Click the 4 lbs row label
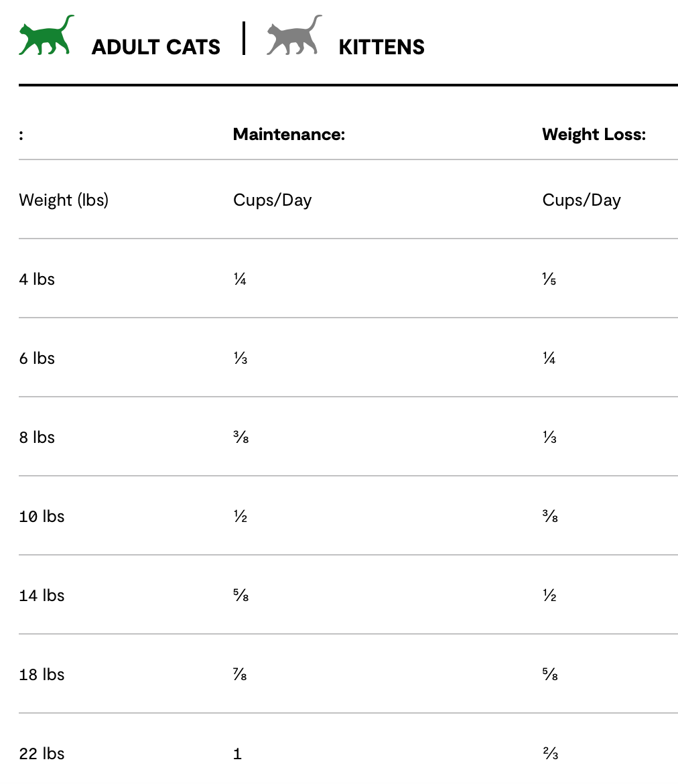This screenshot has width=678, height=784. [x=37, y=279]
